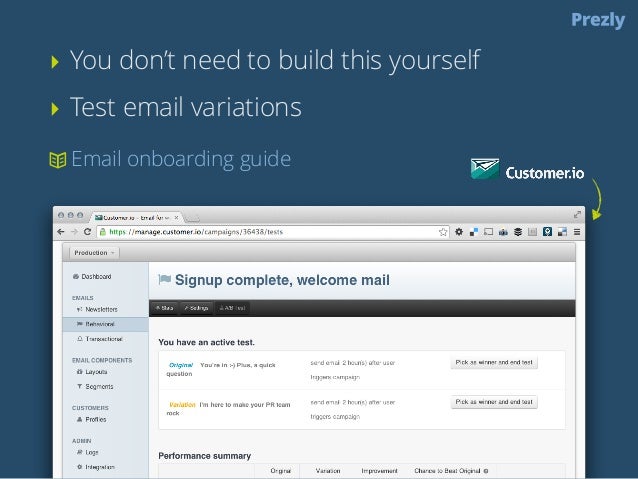Open a new tab with the blank tab button

[192, 219]
